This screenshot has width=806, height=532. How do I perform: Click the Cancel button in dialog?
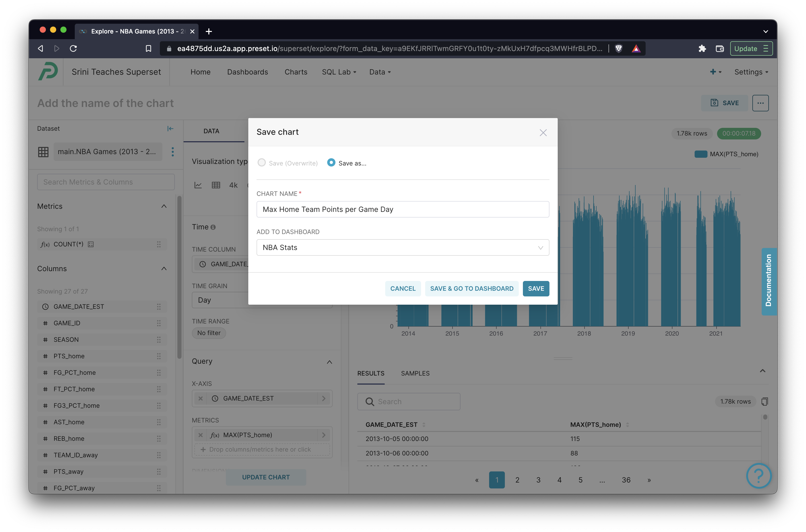403,289
